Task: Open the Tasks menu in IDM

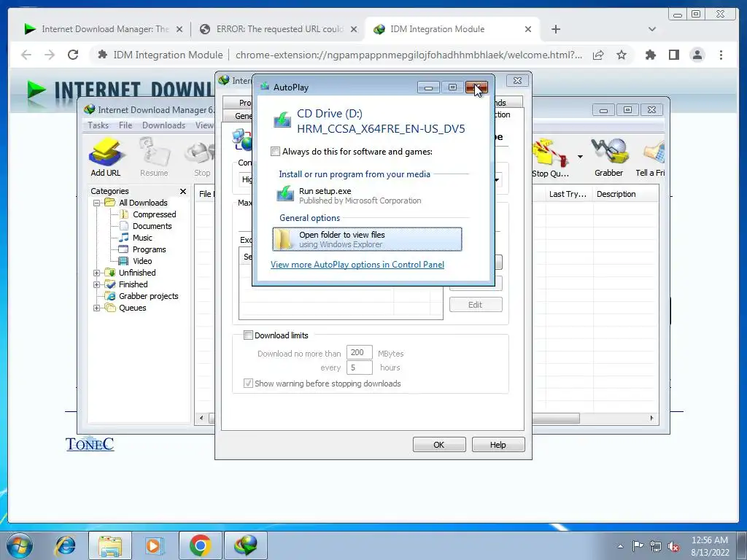Action: [98, 125]
